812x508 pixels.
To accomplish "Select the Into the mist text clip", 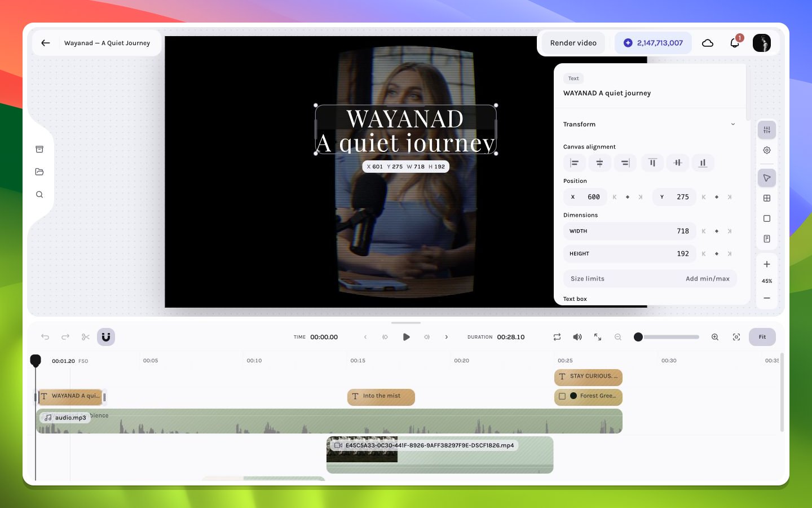I will click(x=381, y=396).
